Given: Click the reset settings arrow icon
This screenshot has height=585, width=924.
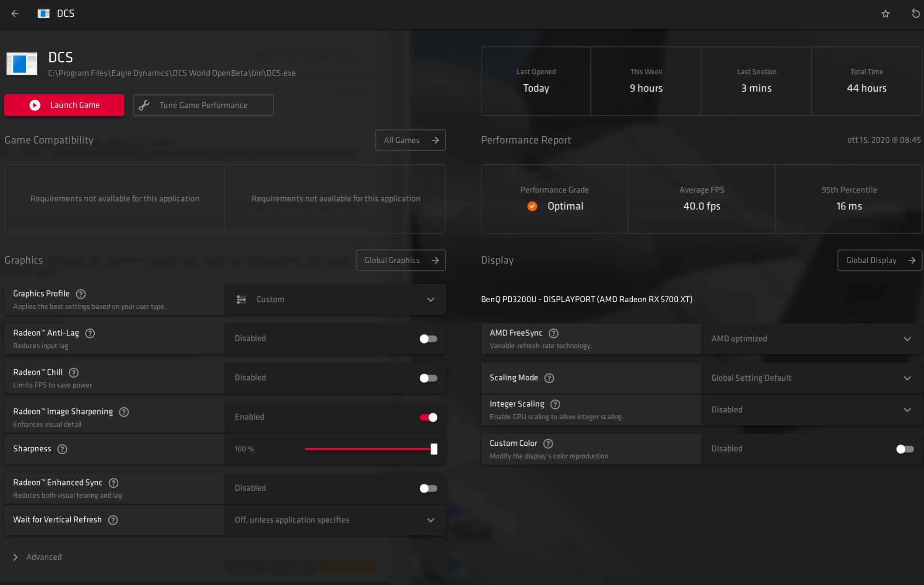Looking at the screenshot, I should pos(916,14).
